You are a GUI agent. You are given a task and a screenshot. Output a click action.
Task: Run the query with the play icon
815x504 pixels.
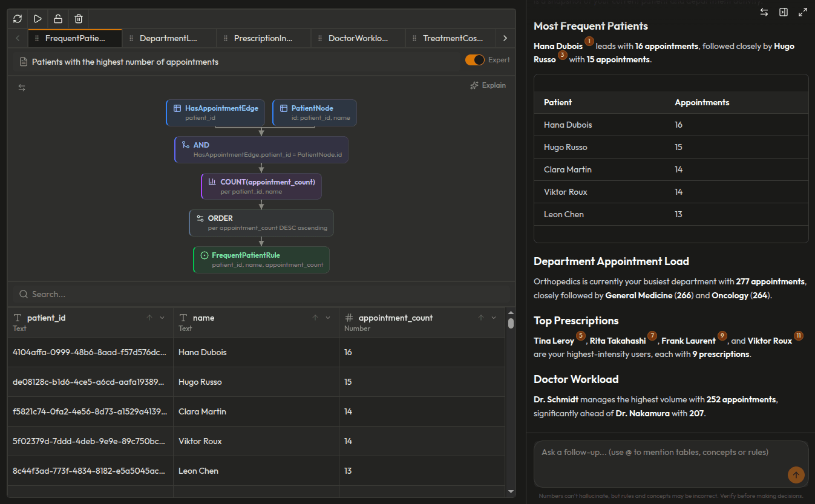pos(38,19)
